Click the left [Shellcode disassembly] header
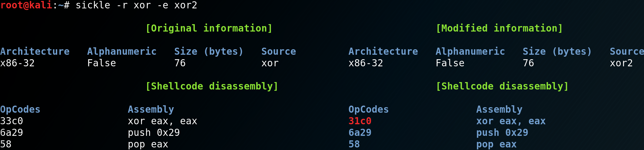Viewport: 644px width, 150px height. pos(212,86)
